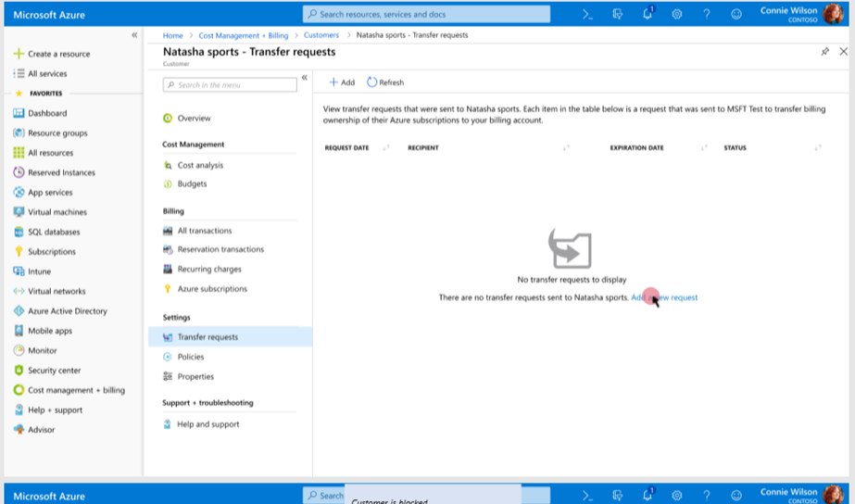The image size is (855, 504).
Task: Open the directory and subscription filter icon
Action: click(617, 15)
